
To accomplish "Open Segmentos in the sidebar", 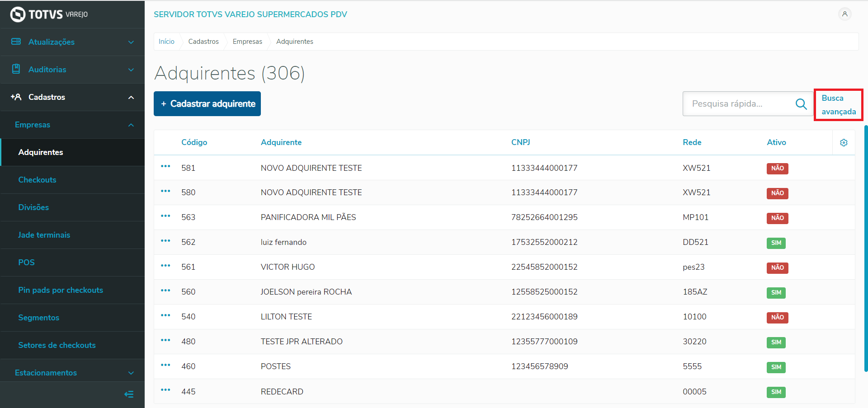I will (x=73, y=318).
